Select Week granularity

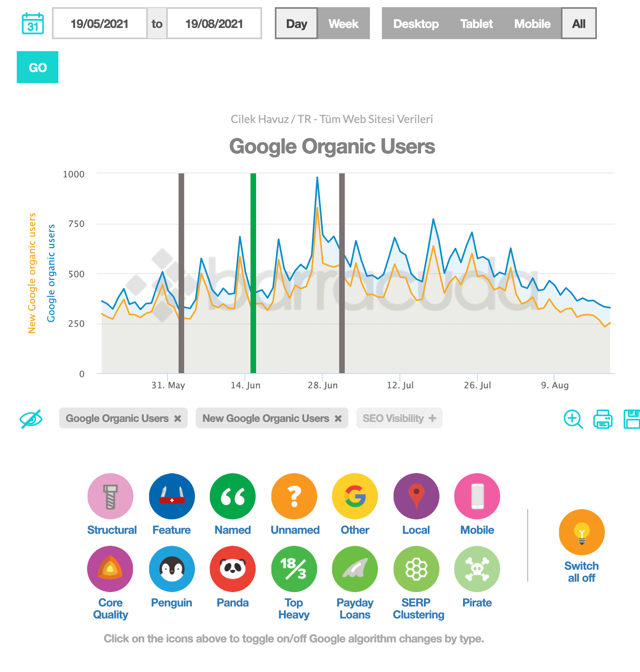(x=344, y=23)
